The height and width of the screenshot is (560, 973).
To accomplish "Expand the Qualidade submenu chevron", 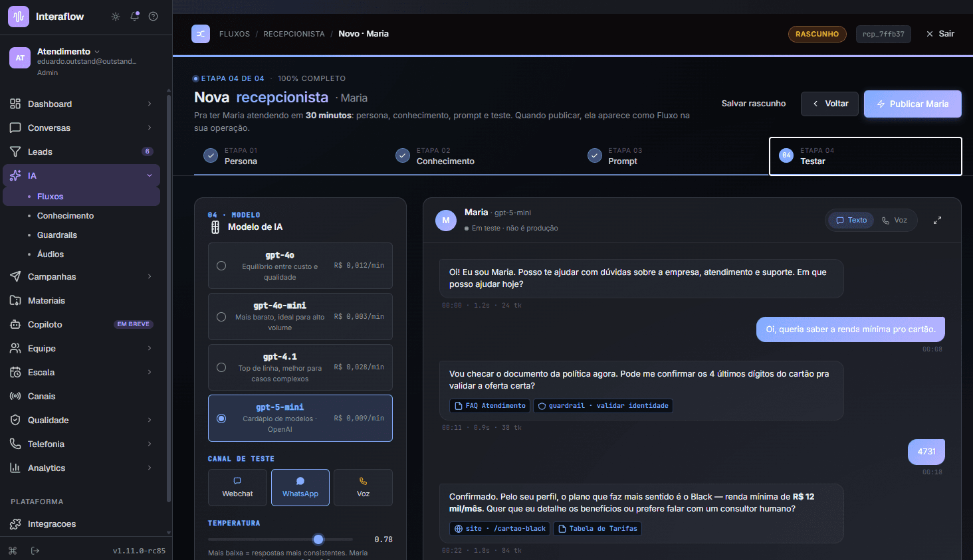I will (150, 420).
